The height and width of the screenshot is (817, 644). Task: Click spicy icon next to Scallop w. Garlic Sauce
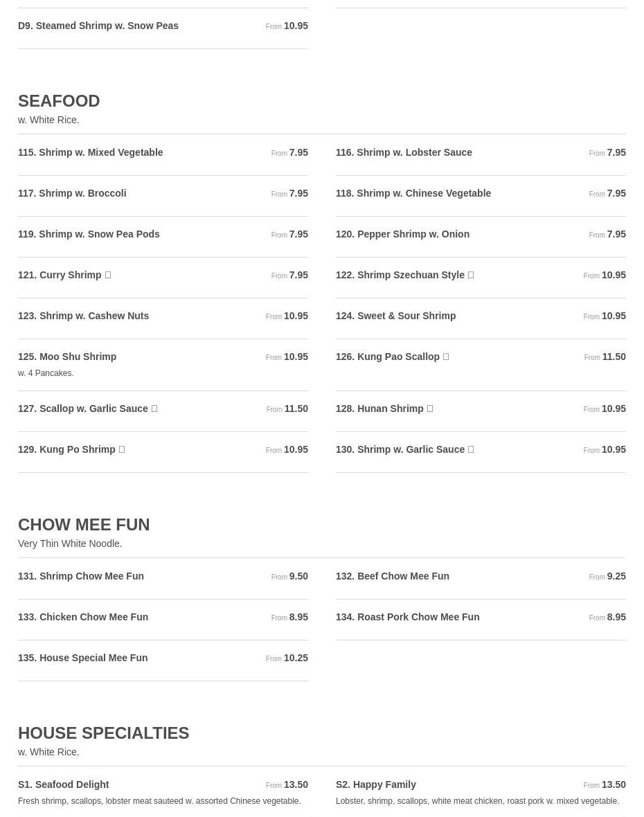click(x=154, y=409)
